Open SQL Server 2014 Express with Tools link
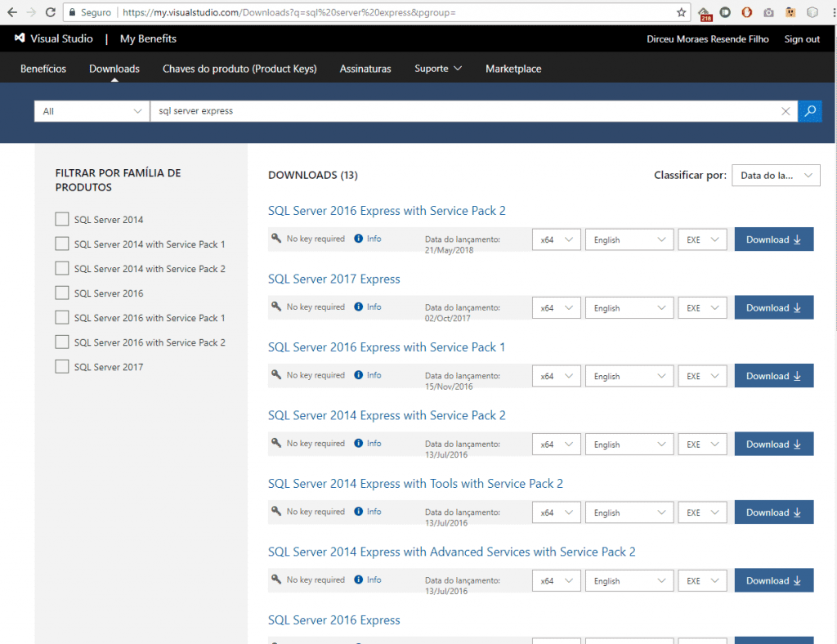 pyautogui.click(x=415, y=483)
